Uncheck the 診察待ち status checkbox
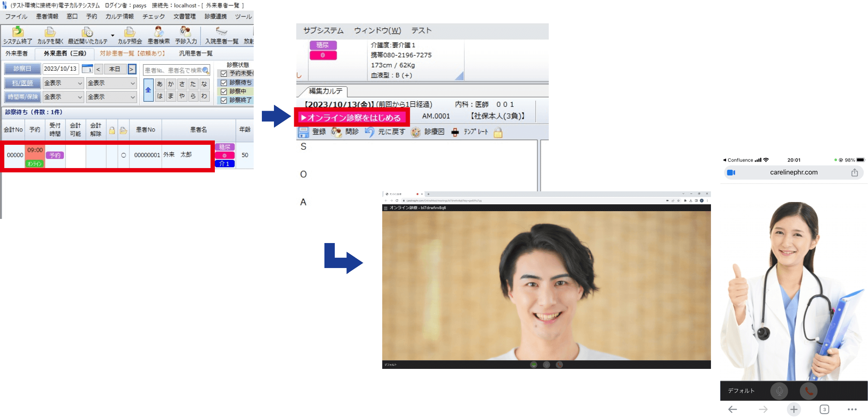Screen dimensions: 868x418 223,82
